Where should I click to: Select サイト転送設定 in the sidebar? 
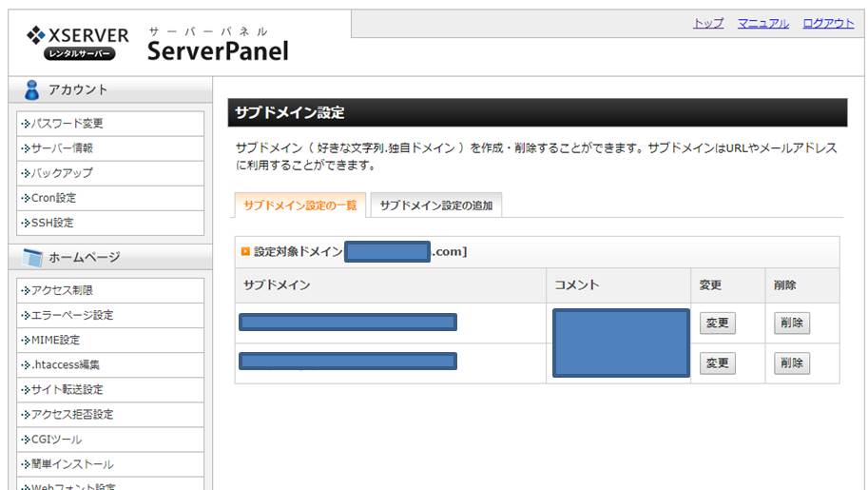tap(110, 390)
